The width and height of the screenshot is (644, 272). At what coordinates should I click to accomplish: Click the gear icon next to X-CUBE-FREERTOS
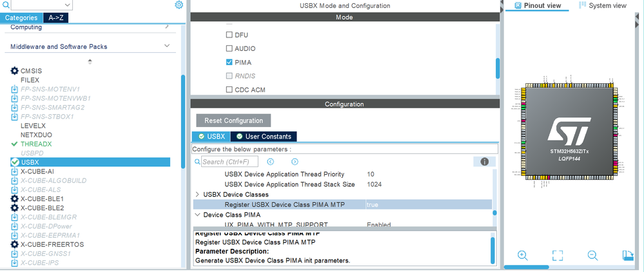14,244
